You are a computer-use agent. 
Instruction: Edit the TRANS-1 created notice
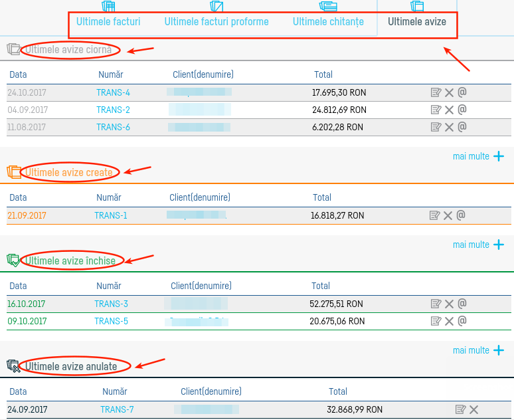[435, 215]
